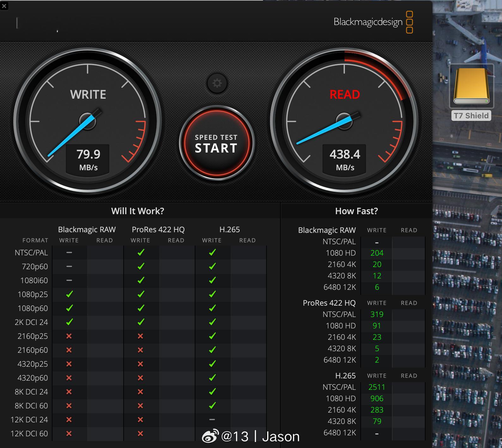Click the 6 value for Blackmagic RAW 6480 12K
The width and height of the screenshot is (502, 448).
[x=377, y=287]
